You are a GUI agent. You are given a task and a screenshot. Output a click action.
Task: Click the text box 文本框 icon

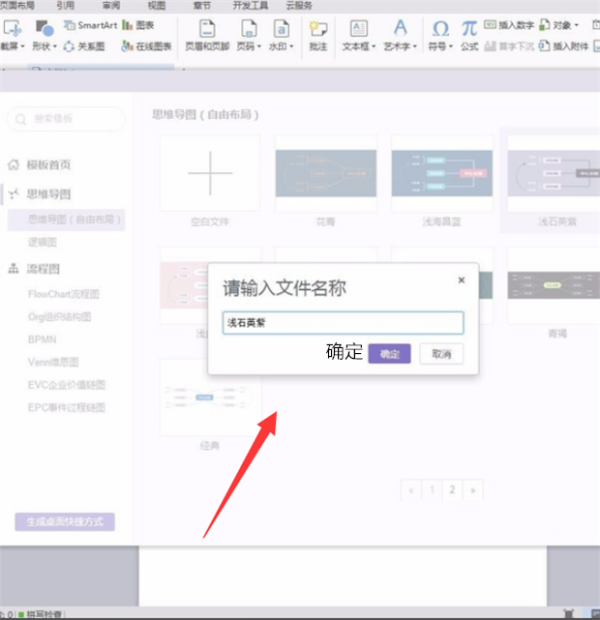(x=359, y=29)
